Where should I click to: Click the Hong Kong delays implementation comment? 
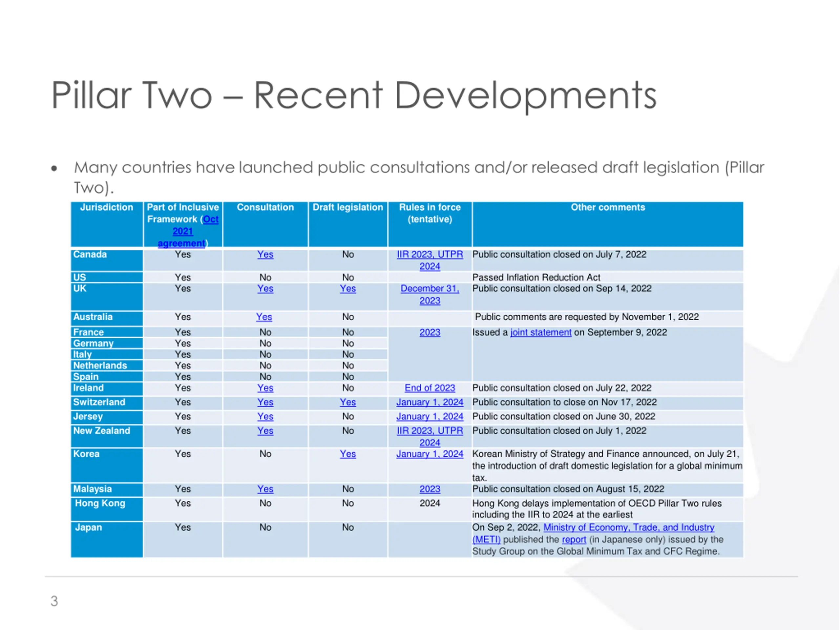[597, 509]
